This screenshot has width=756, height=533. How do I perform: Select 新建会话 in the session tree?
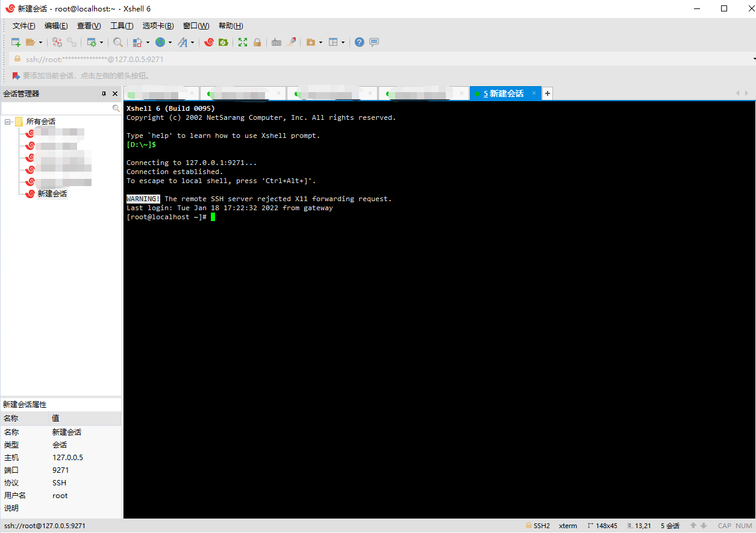[x=52, y=194]
